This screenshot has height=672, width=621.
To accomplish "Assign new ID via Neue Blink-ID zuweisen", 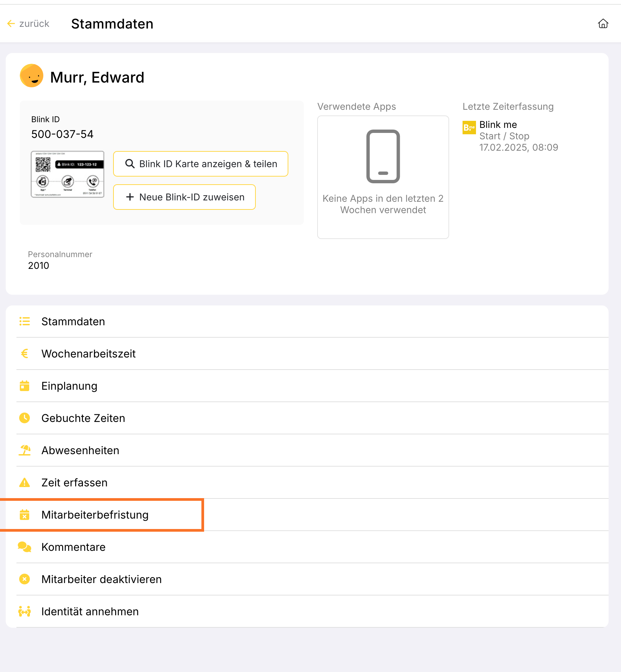I will coord(184,197).
